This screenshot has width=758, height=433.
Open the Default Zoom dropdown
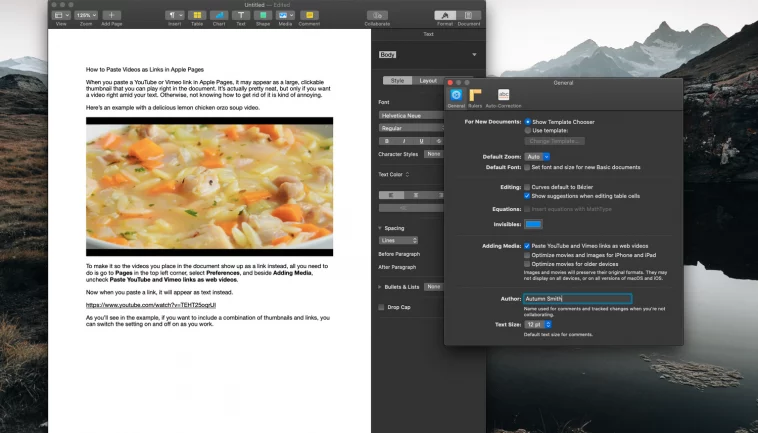537,157
